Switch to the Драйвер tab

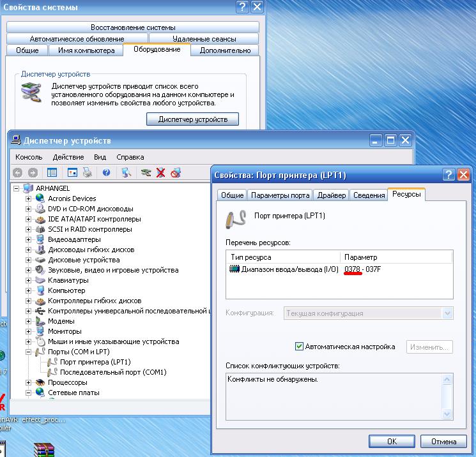pos(332,195)
